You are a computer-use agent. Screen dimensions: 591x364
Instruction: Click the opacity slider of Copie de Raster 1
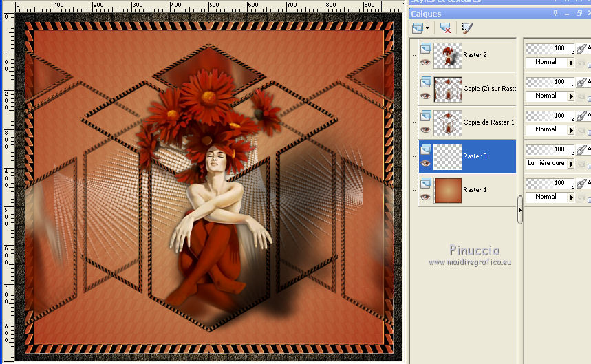tap(550, 116)
